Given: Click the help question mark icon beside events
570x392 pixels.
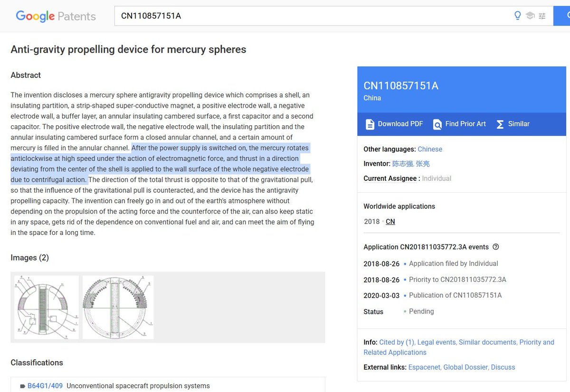Looking at the screenshot, I should (x=496, y=247).
